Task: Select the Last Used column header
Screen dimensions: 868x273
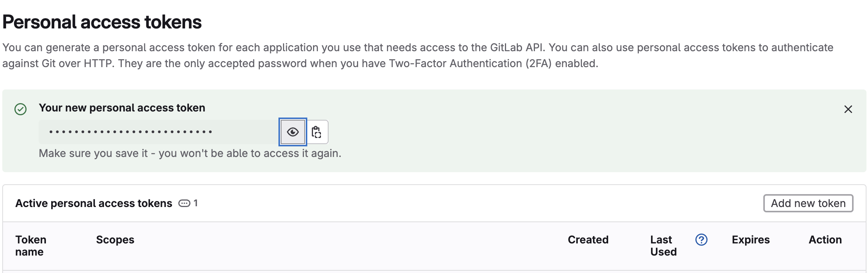Action: [663, 246]
